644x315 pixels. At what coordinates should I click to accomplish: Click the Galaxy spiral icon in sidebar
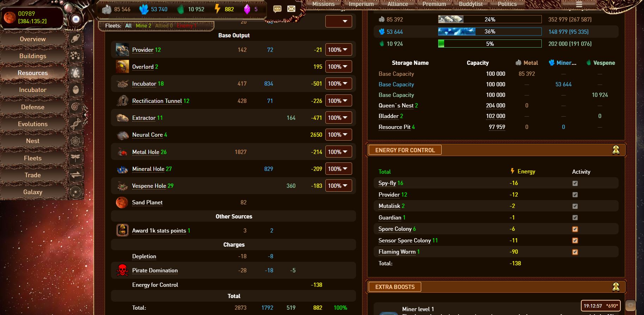[x=76, y=192]
